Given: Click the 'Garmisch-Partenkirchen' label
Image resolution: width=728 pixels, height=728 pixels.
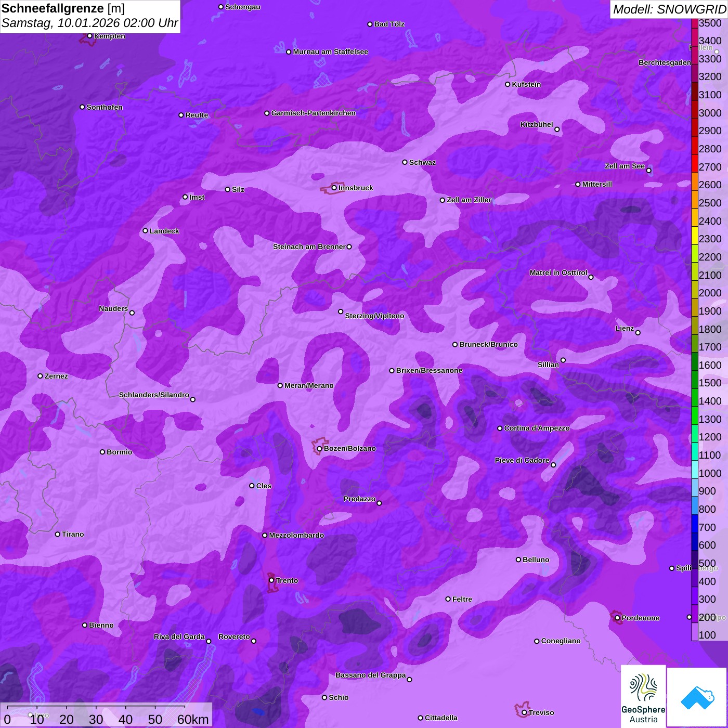Looking at the screenshot, I should click(314, 113).
